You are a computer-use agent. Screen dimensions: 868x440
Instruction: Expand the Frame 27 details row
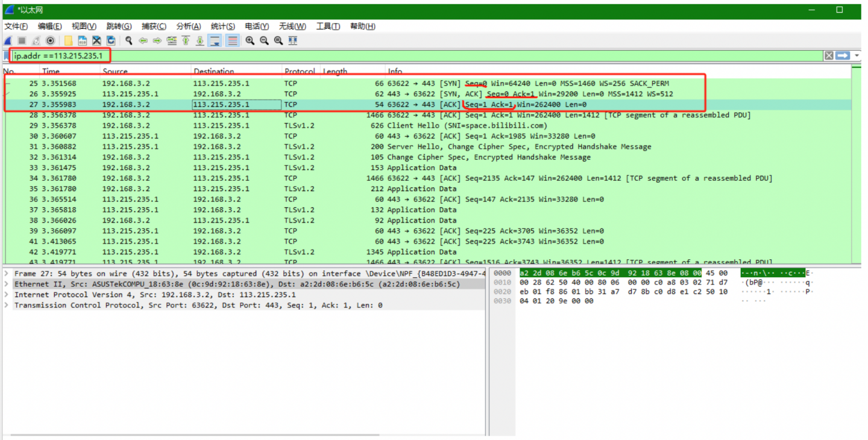point(7,274)
